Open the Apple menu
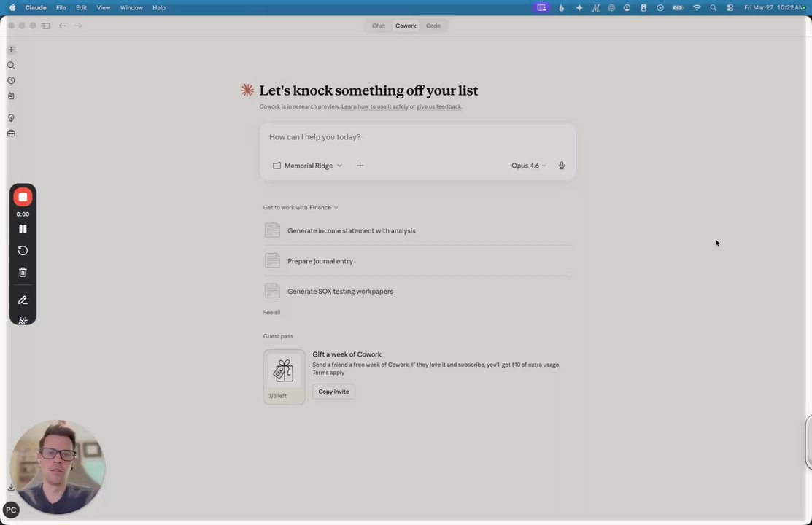Screen dimensions: 812x525 pos(12,8)
